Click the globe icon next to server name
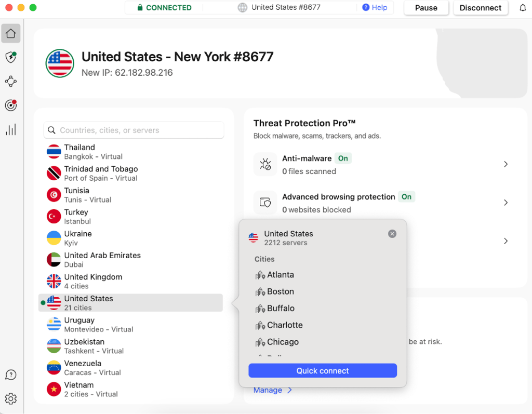 242,7
